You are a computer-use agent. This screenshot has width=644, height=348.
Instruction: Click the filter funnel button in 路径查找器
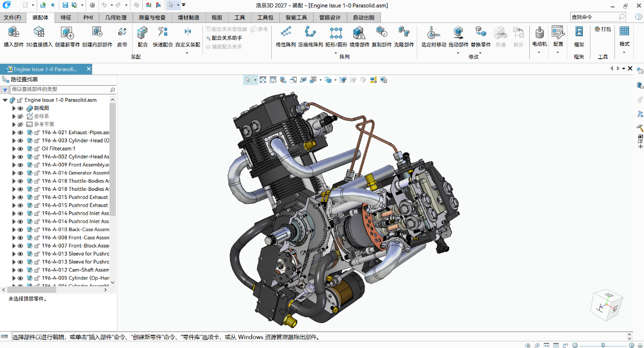(5, 90)
